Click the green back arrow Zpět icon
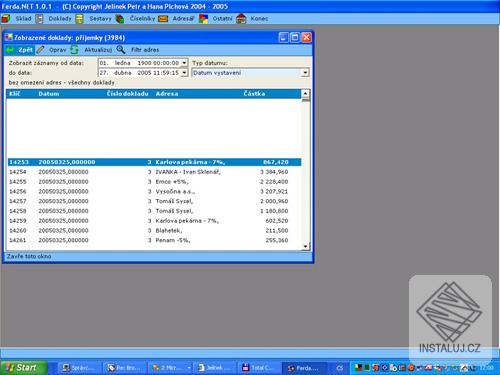Screen dimensions: 500x375 pyautogui.click(x=10, y=50)
